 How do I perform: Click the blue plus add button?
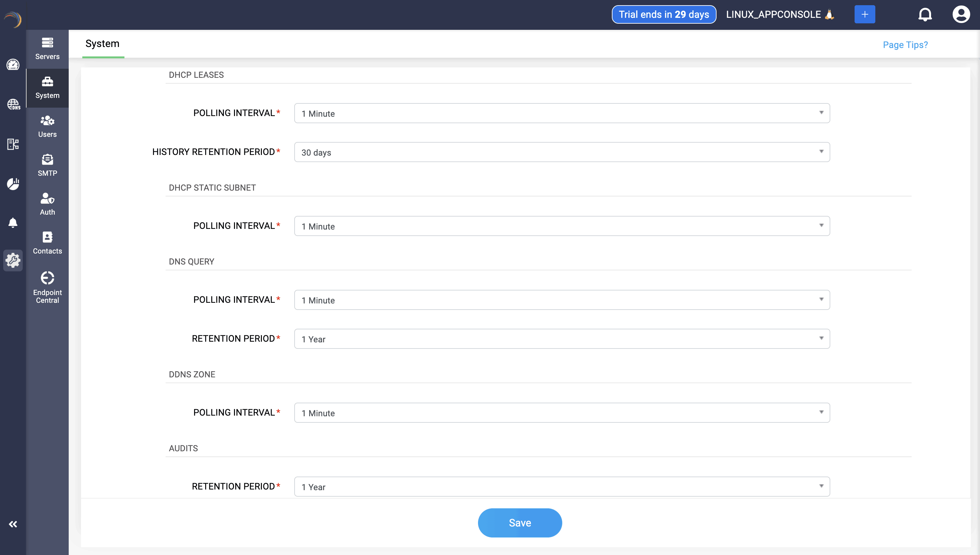[x=865, y=15]
